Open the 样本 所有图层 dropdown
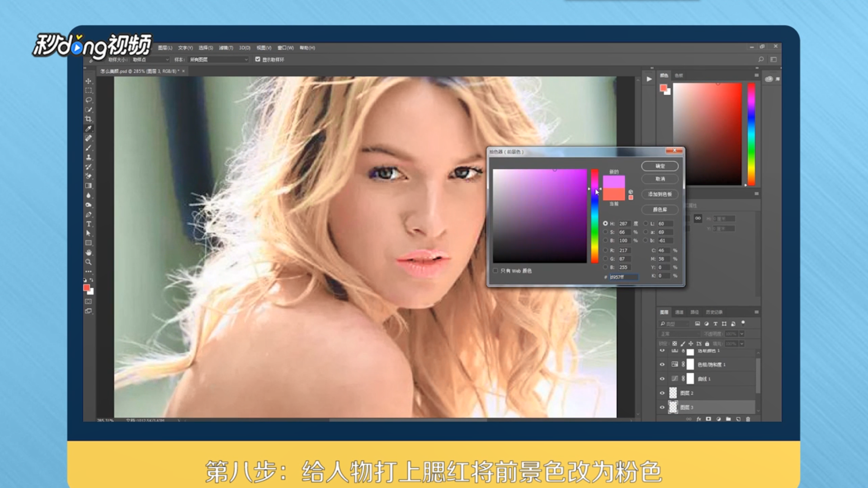 click(219, 60)
